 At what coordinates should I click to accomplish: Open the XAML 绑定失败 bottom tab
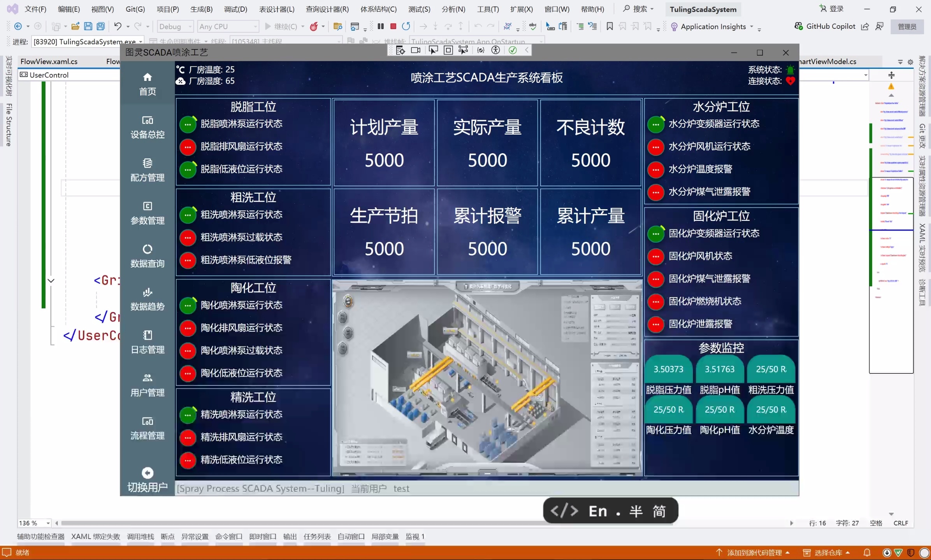pyautogui.click(x=96, y=536)
